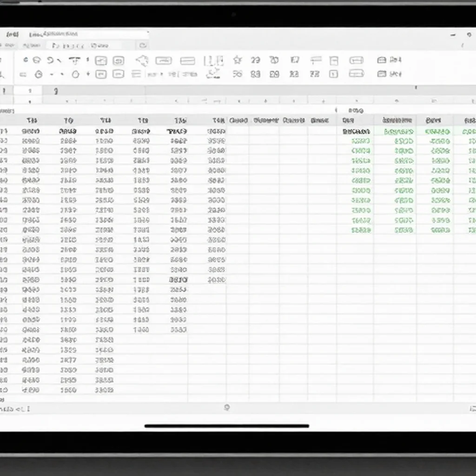The height and width of the screenshot is (476, 476).
Task: Click the curved undo arrow in the toolbar
Action: tap(50, 60)
